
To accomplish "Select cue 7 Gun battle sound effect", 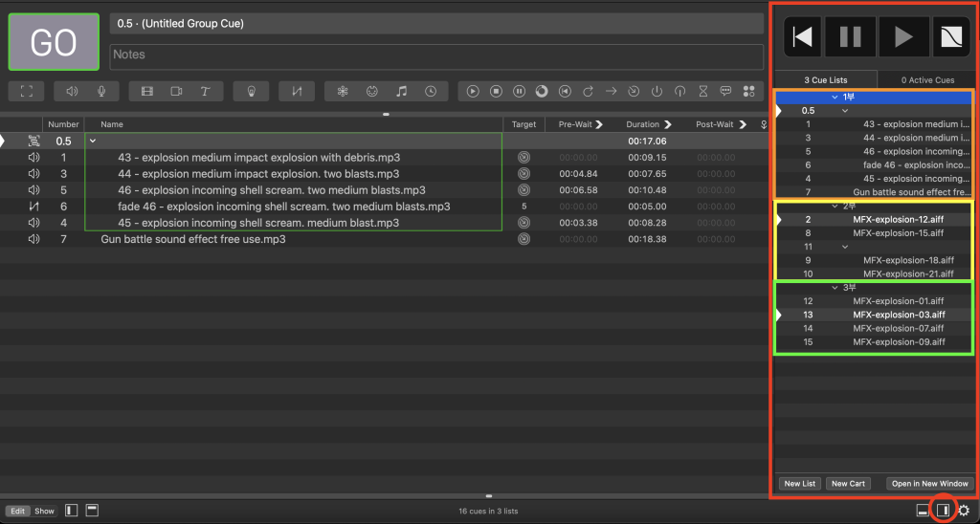I will coord(385,239).
